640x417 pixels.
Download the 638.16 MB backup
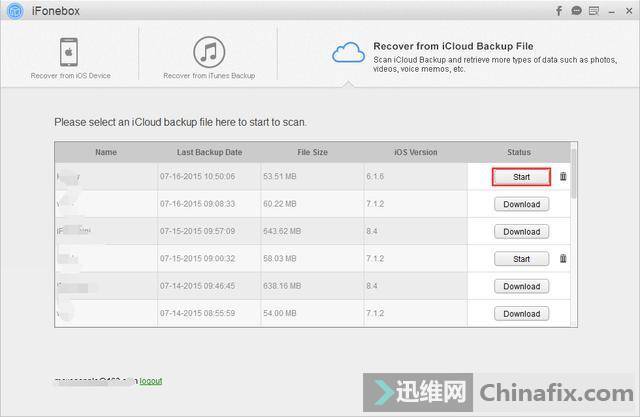(x=521, y=286)
